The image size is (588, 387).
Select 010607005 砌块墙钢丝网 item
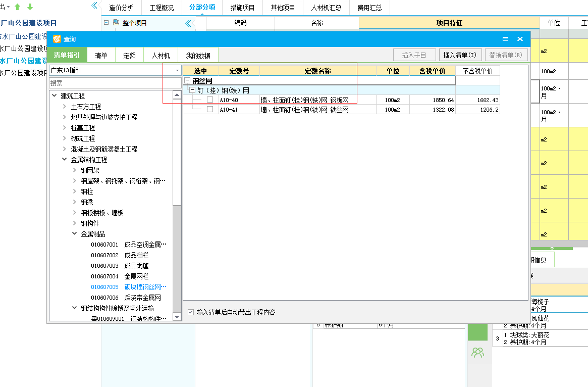coord(129,287)
